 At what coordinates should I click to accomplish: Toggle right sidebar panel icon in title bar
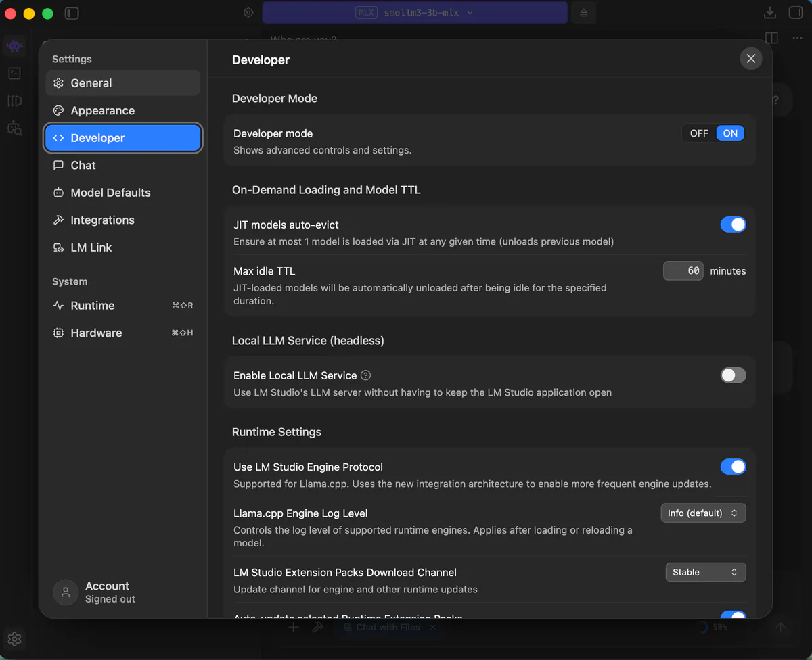point(795,13)
